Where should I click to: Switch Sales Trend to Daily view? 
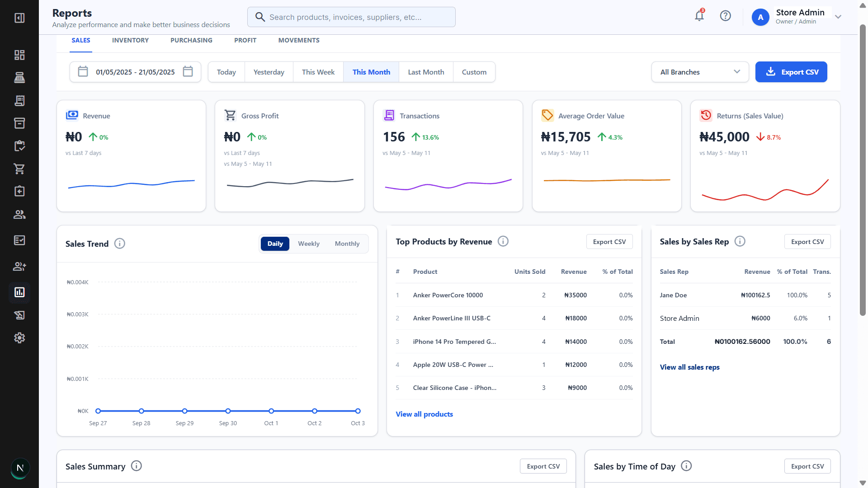[x=275, y=244]
